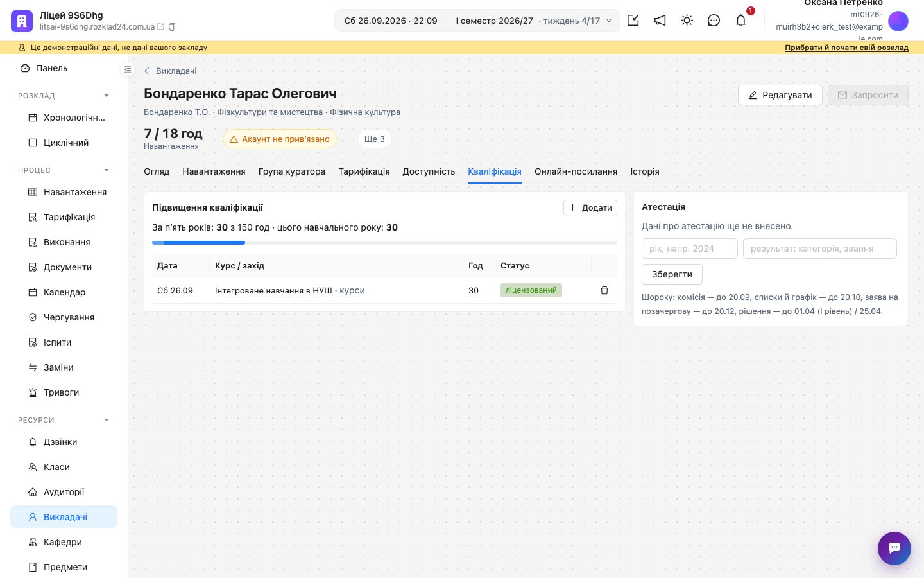
Task: Collapse the РЕСУРСИ sidebar section
Action: pos(107,420)
